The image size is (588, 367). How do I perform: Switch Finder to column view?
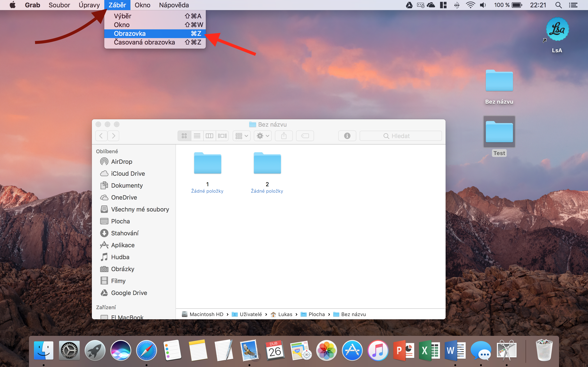(209, 136)
